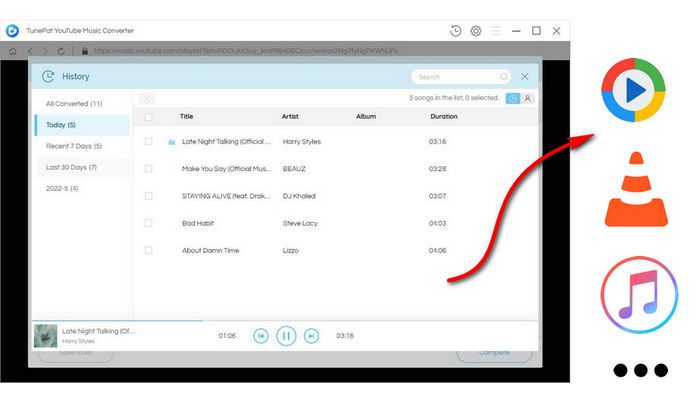Close the History panel
The width and height of the screenshot is (700, 410).
pyautogui.click(x=525, y=76)
